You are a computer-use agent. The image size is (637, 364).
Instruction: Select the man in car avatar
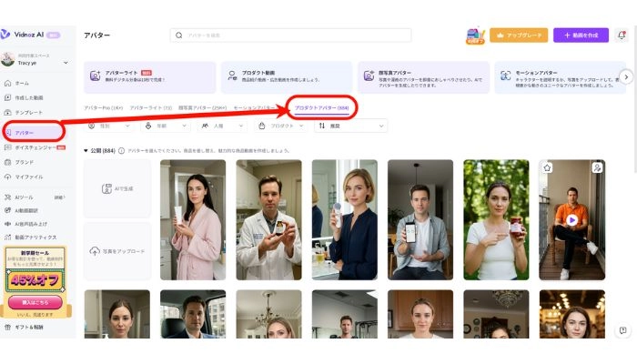(193, 314)
